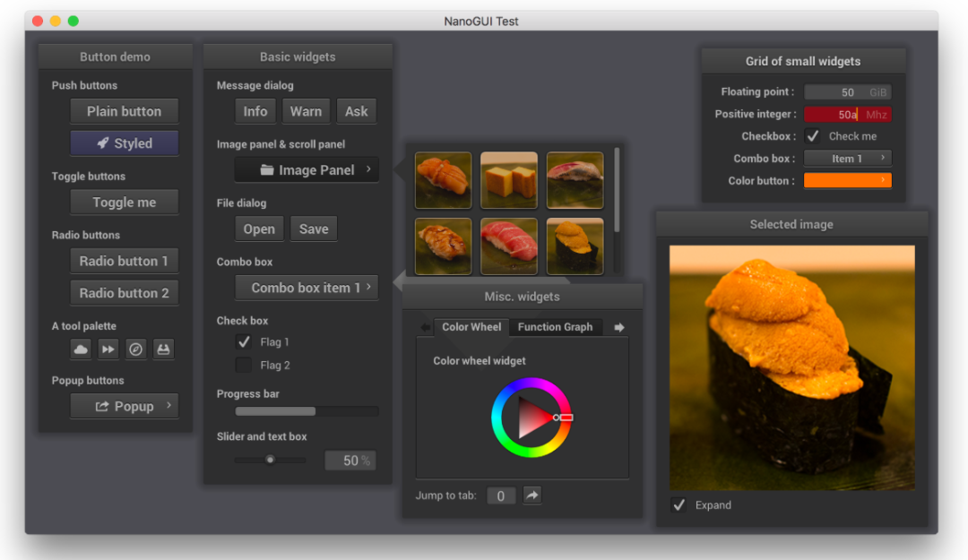The width and height of the screenshot is (968, 560).
Task: Click the Info message button
Action: pos(255,112)
